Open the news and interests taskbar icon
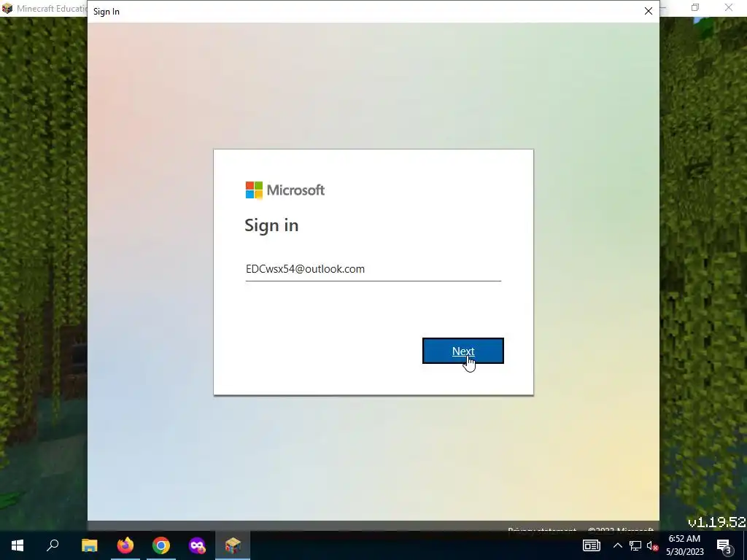The image size is (747, 560). pyautogui.click(x=591, y=545)
